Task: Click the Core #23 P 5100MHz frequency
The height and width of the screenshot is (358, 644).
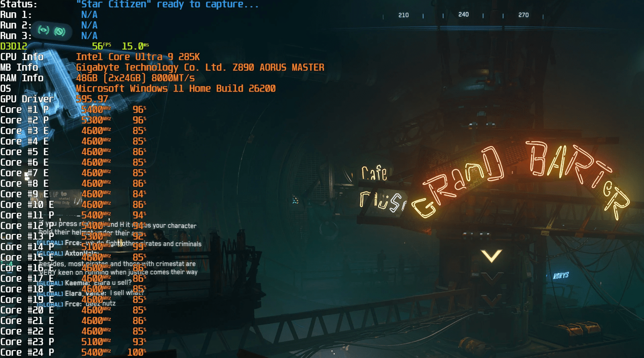Action: [x=96, y=342]
